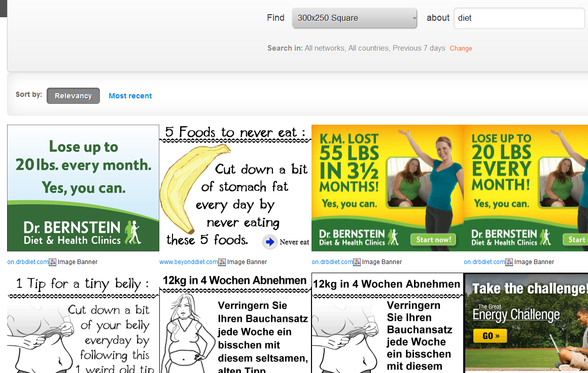Click the on.drbdiet.com link under the white Bernstein banner
This screenshot has height=373, width=588.
(28, 262)
